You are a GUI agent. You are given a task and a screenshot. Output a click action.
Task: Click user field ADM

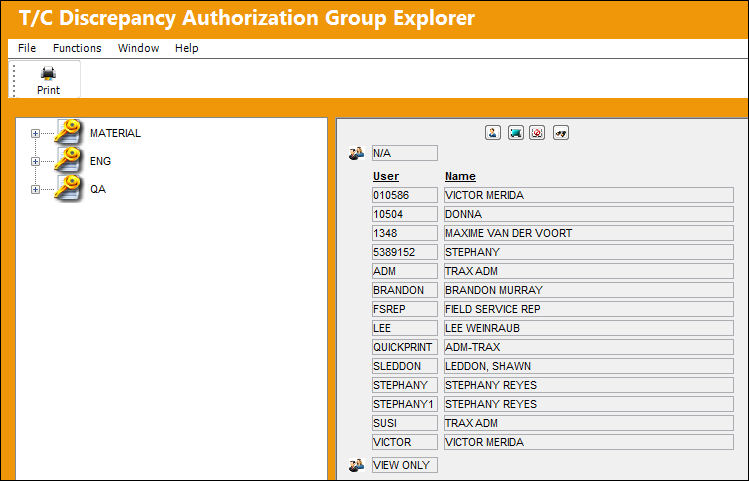405,271
